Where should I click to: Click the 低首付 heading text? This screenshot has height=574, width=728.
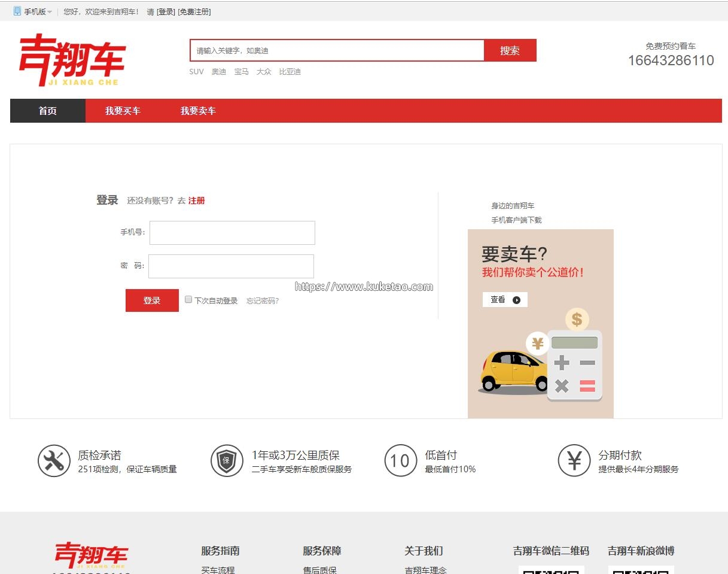click(441, 455)
